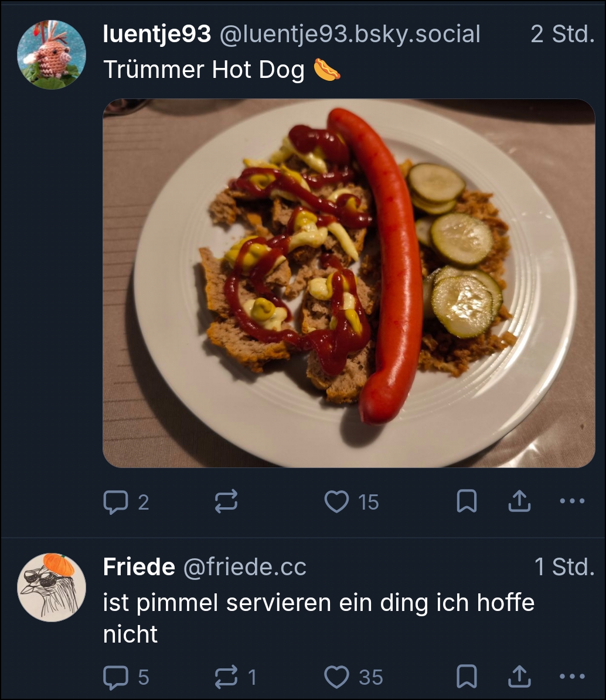The width and height of the screenshot is (606, 700).
Task: Click the Friede display name
Action: click(139, 567)
